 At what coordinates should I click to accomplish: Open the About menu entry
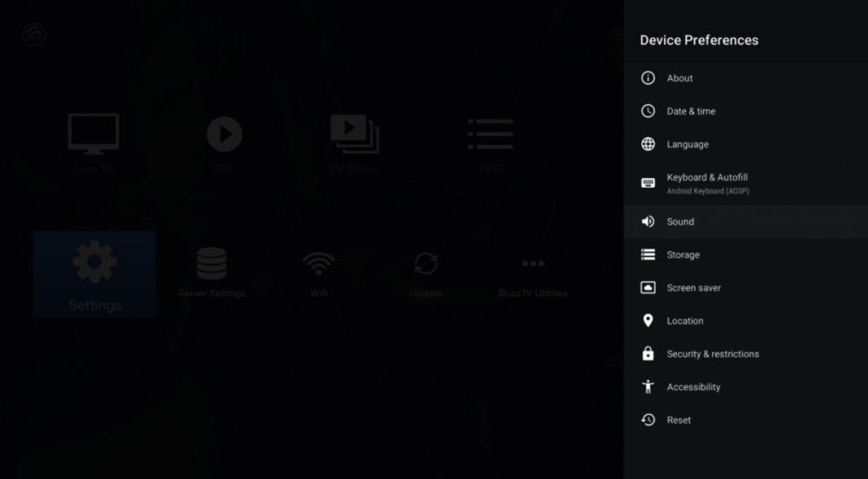680,78
